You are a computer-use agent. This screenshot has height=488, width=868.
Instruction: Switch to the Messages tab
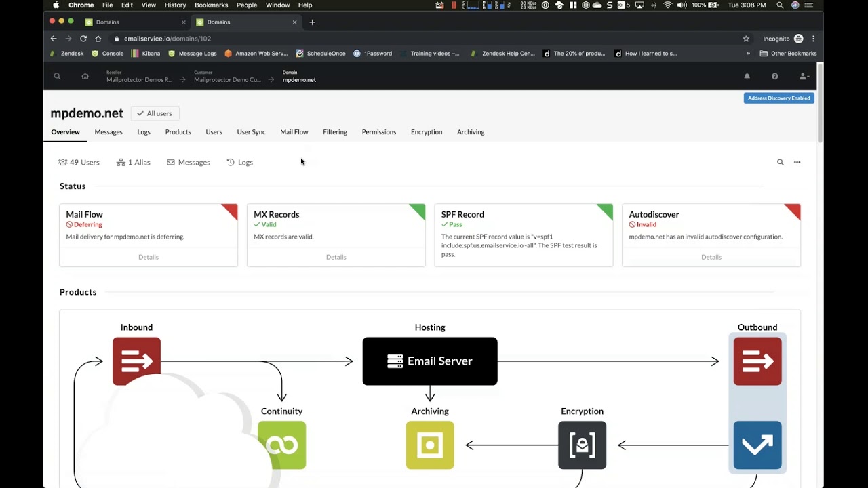click(x=108, y=132)
